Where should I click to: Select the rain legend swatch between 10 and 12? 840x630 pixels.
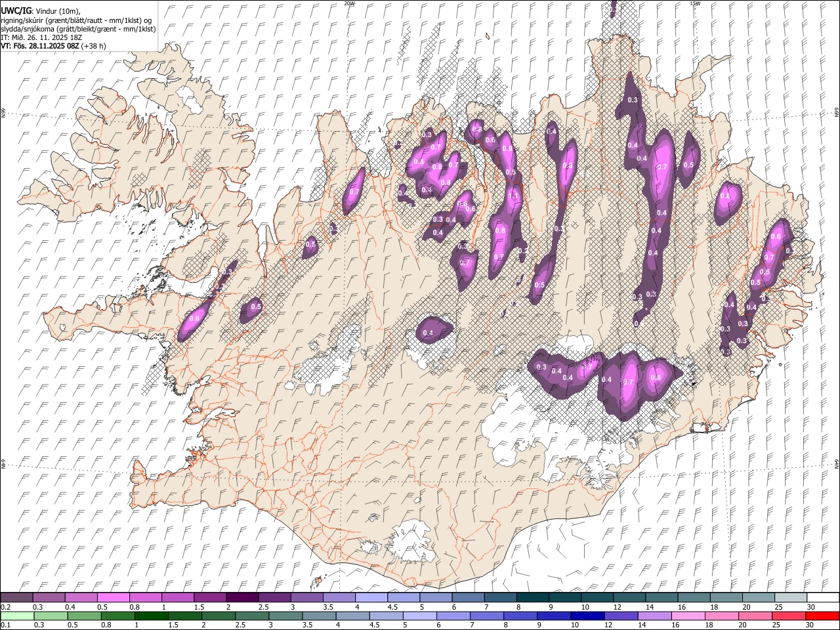tap(587, 616)
